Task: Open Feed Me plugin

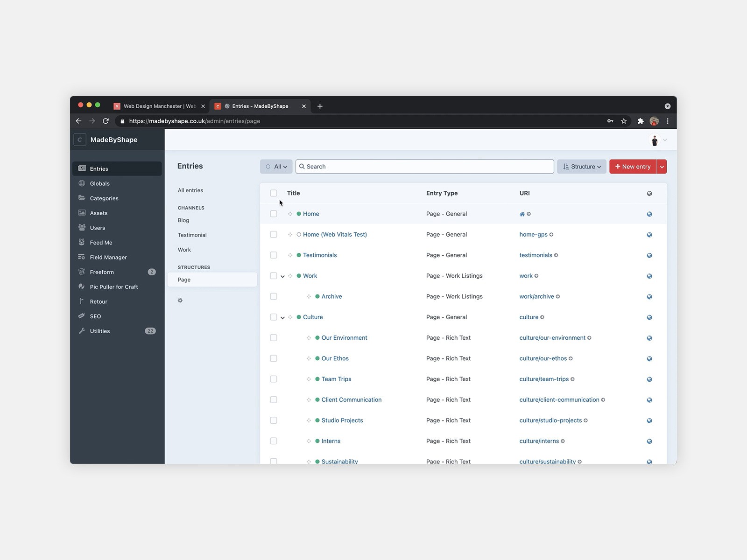Action: 100,242
